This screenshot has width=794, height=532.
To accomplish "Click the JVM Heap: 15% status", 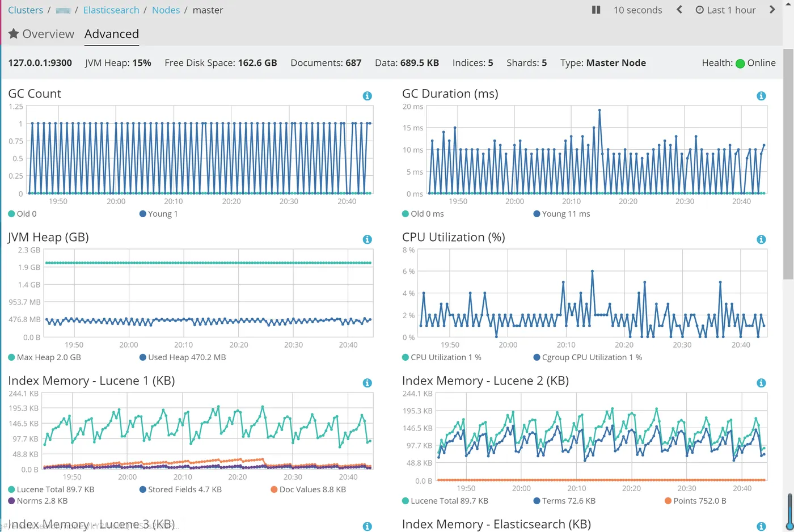I will 118,63.
